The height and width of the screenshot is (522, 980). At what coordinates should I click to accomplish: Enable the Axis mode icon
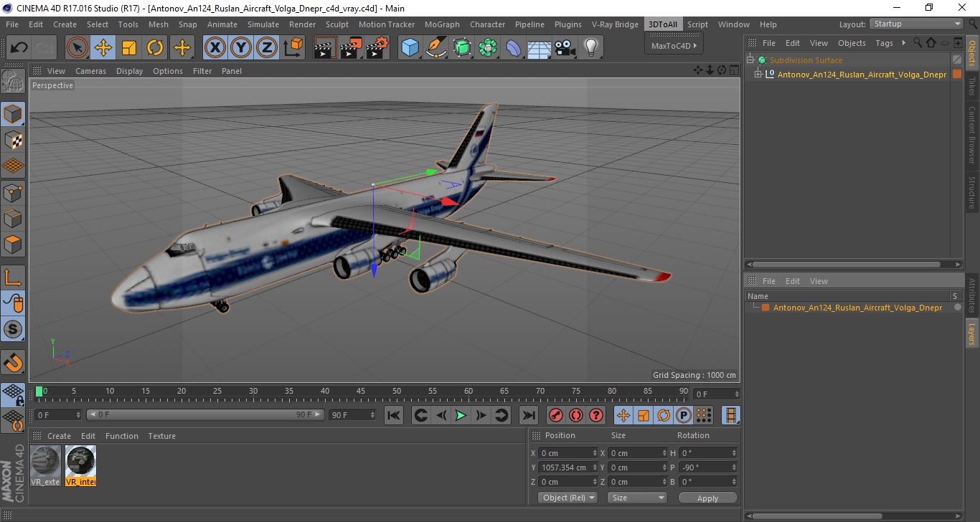point(13,277)
